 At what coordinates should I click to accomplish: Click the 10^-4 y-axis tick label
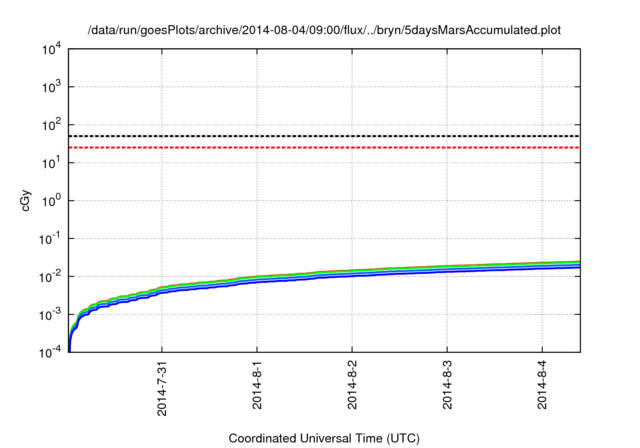[x=50, y=352]
